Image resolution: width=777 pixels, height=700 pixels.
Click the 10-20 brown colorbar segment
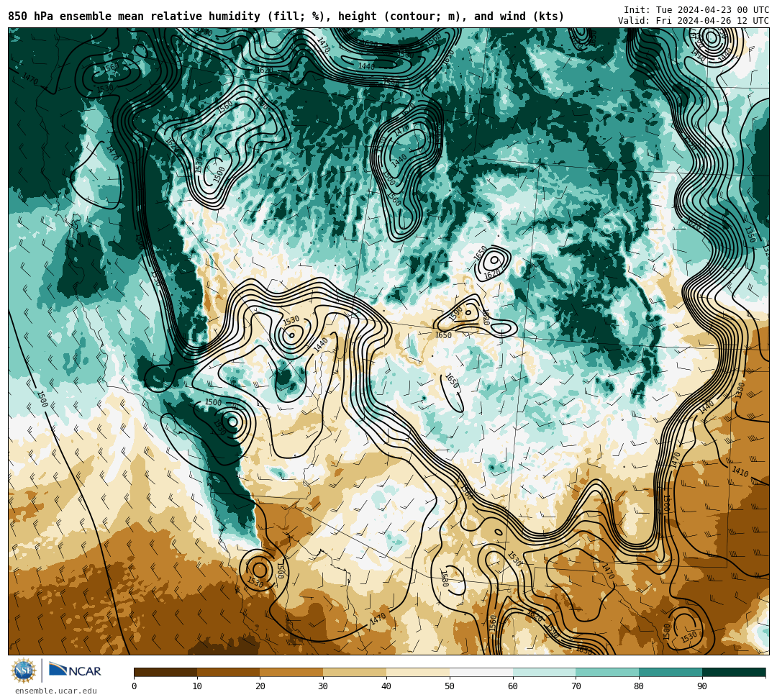click(229, 672)
